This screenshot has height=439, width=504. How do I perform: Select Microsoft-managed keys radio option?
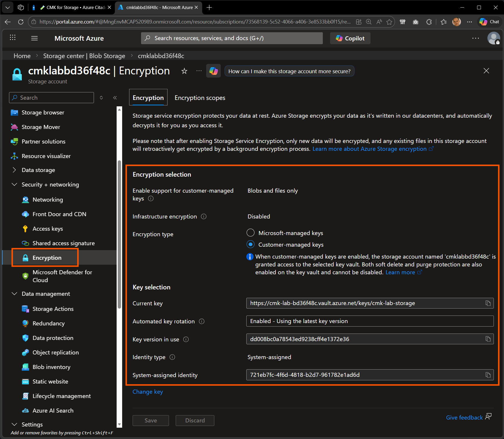click(250, 233)
